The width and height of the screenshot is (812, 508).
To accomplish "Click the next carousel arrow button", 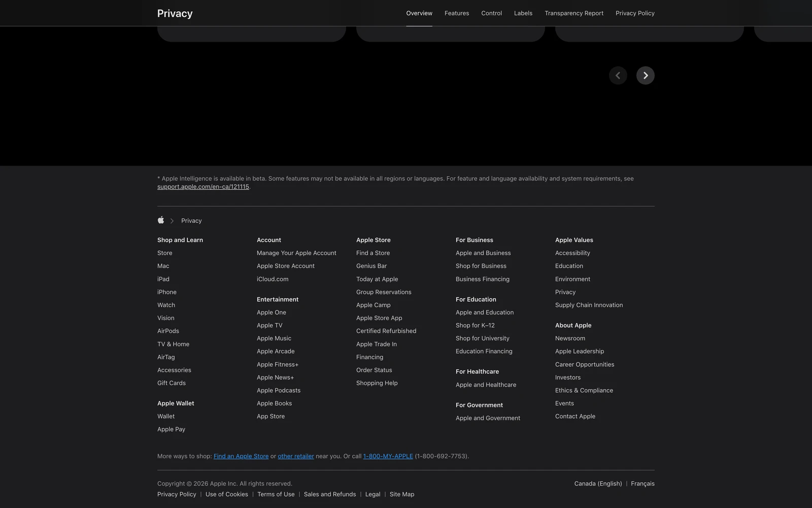I will click(646, 76).
